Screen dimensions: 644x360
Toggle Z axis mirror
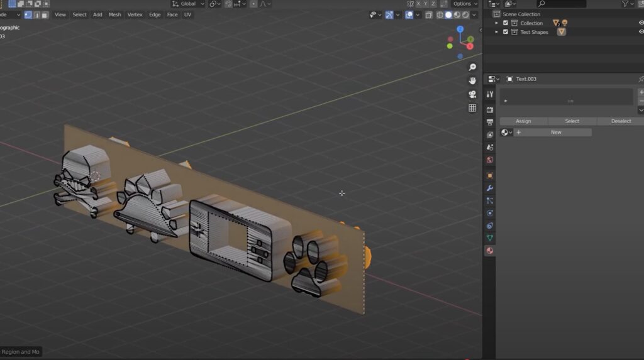433,4
